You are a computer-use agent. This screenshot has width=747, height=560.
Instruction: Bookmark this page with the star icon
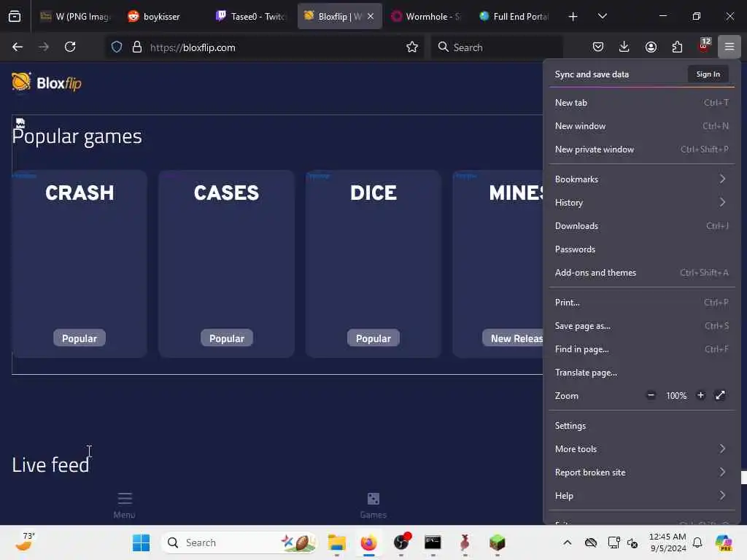pos(412,47)
